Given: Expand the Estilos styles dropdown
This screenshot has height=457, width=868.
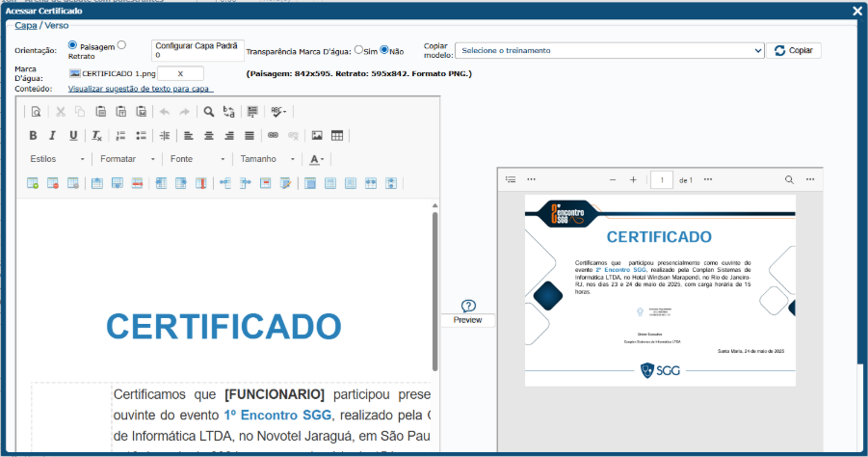Looking at the screenshot, I should 58,159.
